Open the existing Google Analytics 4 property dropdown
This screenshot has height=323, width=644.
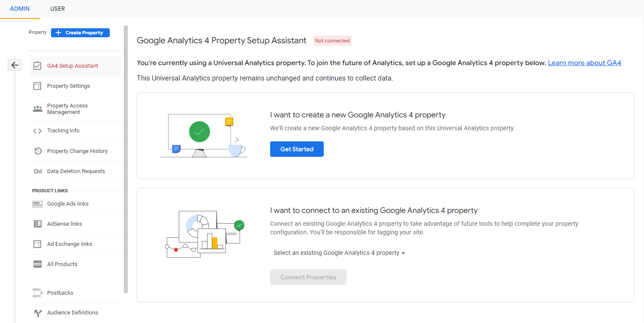[x=338, y=253]
